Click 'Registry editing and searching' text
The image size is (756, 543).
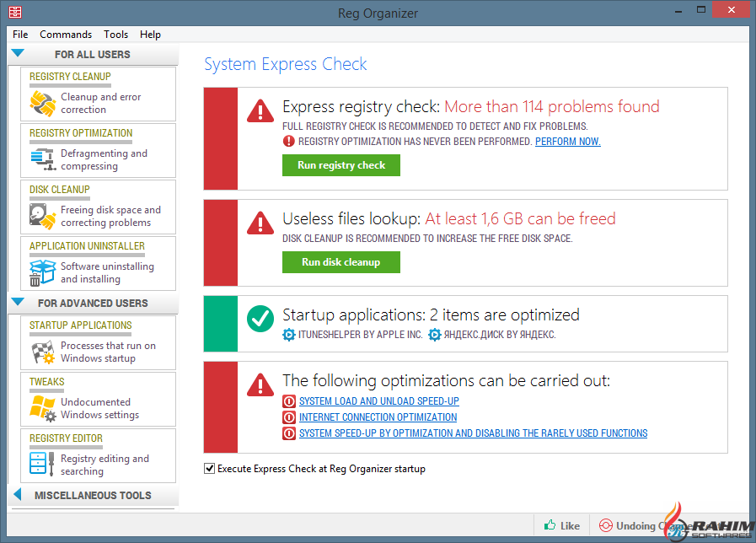105,465
